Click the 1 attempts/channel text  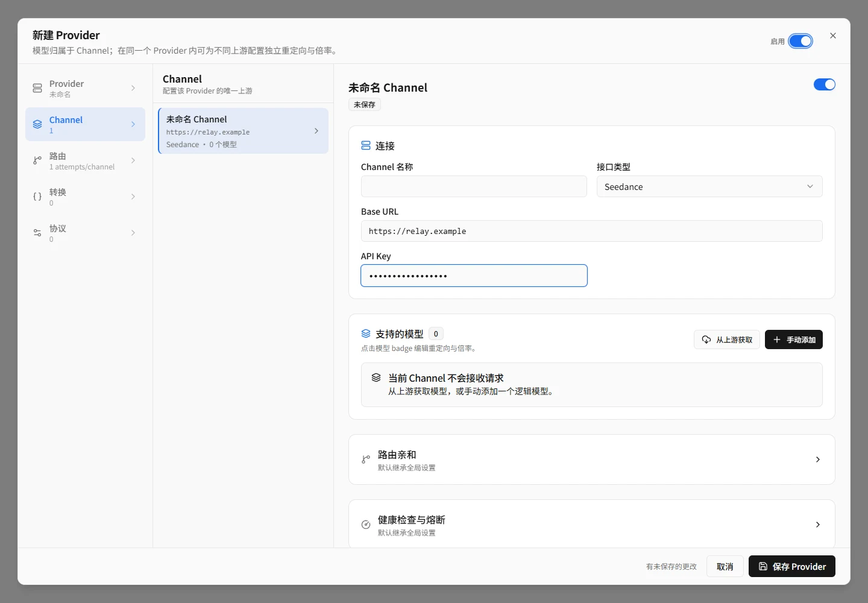82,167
